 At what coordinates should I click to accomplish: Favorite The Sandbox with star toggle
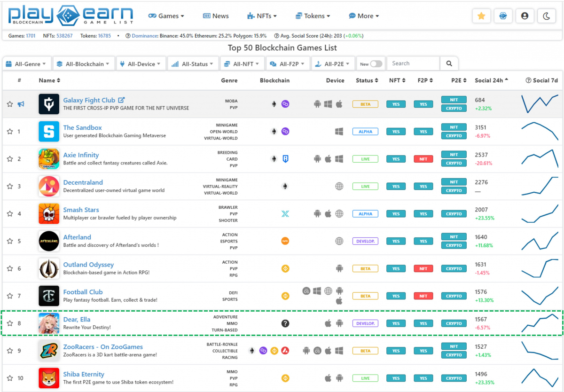pyautogui.click(x=10, y=132)
